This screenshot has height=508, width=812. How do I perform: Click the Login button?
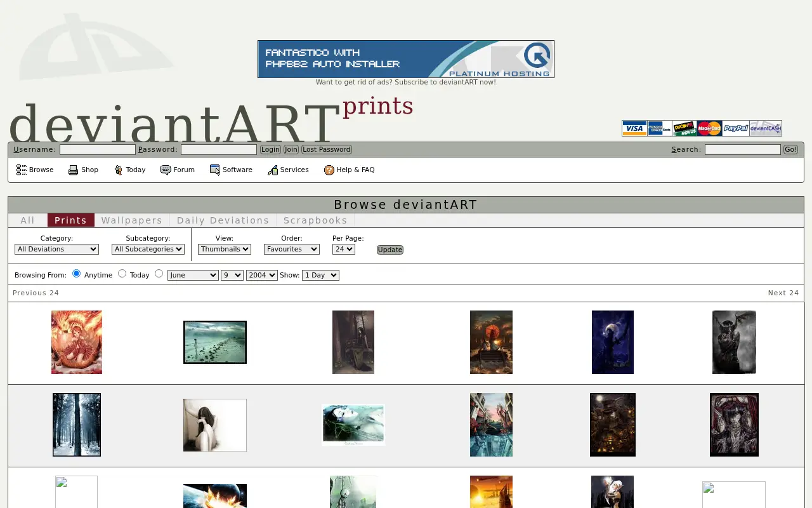click(270, 149)
